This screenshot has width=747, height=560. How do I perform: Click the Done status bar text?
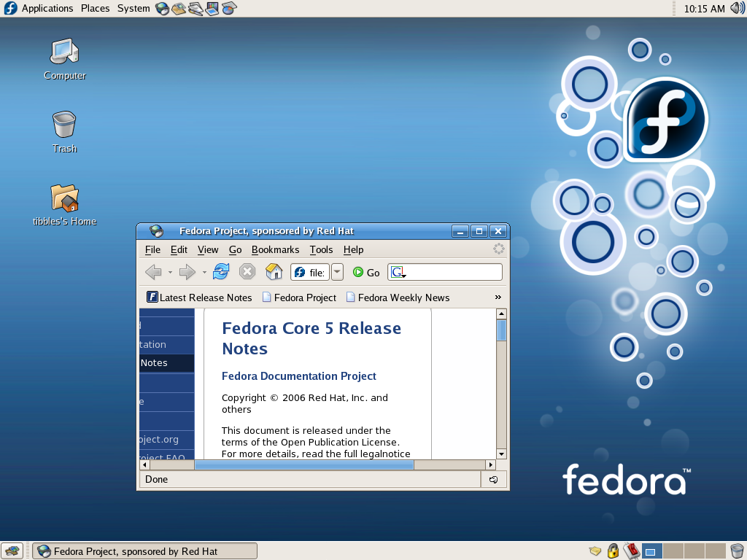[x=156, y=480]
